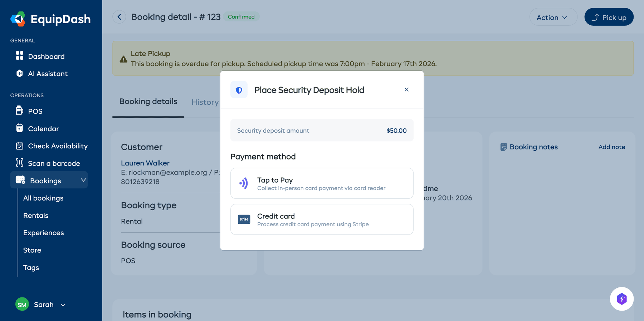Close the Place Security Deposit Hold dialog
644x321 pixels.
pos(407,90)
